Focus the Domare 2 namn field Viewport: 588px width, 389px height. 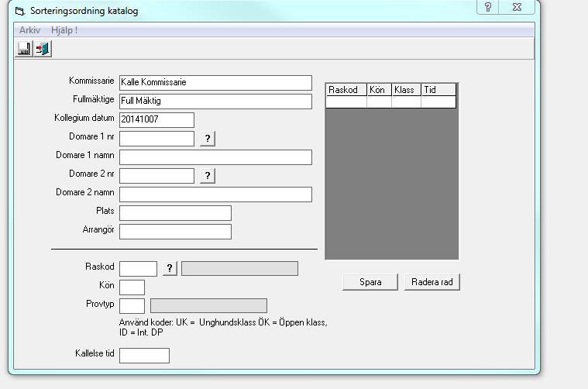tap(215, 194)
